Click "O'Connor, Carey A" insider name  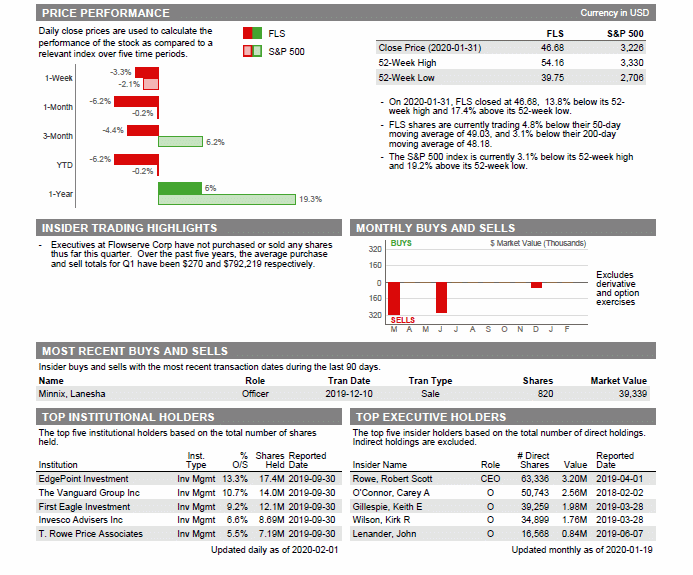[391, 493]
